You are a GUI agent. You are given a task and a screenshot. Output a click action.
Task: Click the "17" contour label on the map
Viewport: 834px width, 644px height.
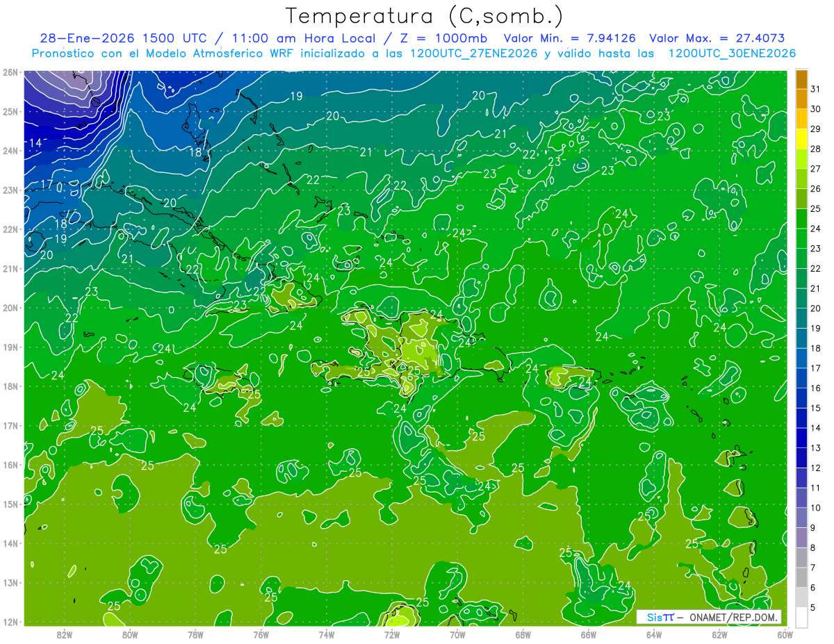(47, 184)
